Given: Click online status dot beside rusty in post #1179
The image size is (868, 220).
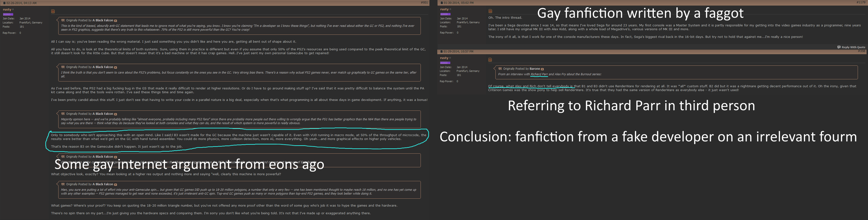Looking at the screenshot, I should [450, 9].
